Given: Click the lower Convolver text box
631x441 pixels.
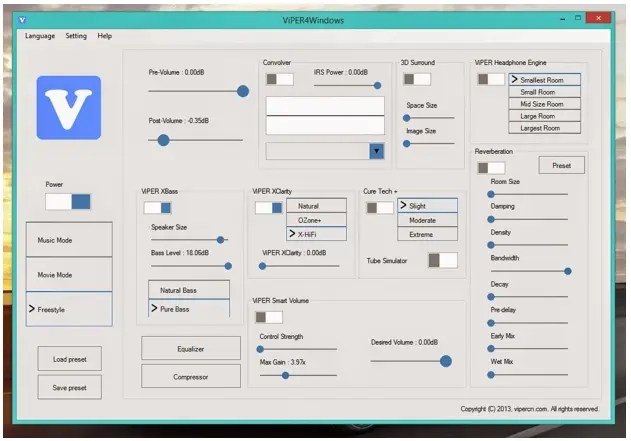Looking at the screenshot, I should (325, 125).
